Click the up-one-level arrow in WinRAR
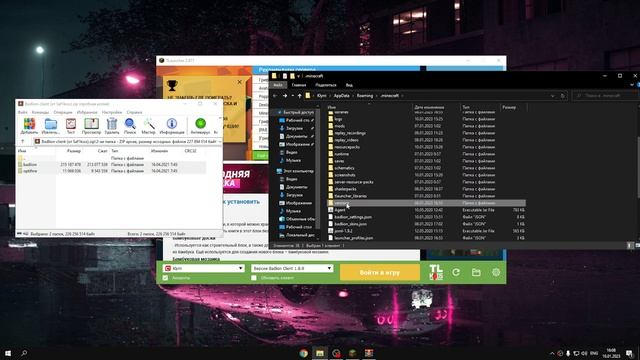Viewport: 640px width, 360px height. tap(22, 142)
